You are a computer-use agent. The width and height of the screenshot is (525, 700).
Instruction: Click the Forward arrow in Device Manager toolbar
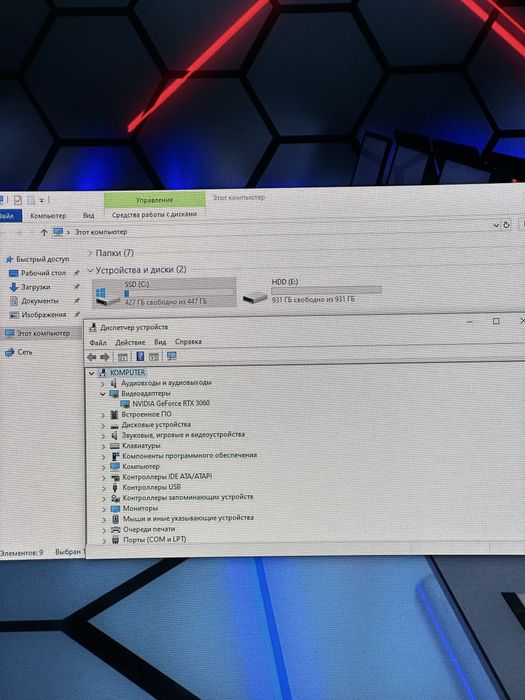(105, 357)
